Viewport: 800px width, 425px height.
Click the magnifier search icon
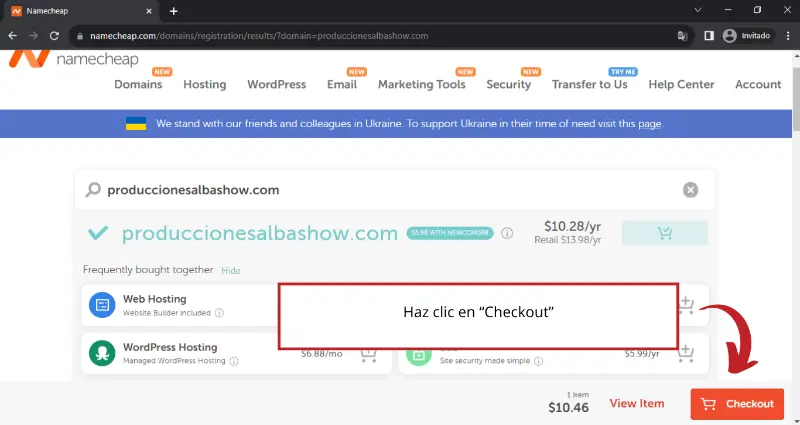(x=92, y=190)
